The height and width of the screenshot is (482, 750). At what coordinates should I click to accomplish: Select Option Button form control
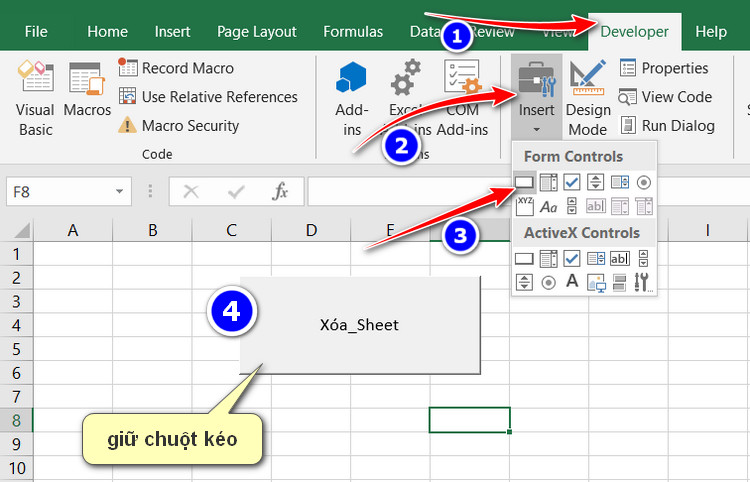643,182
